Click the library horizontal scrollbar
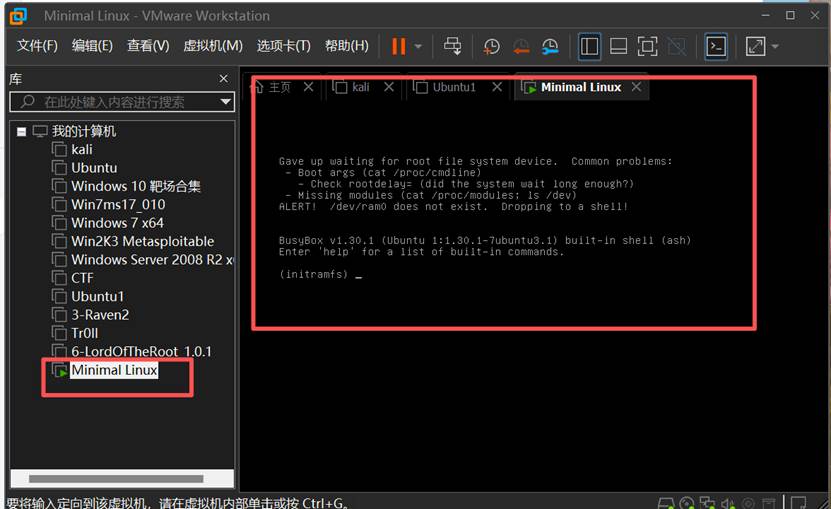Image resolution: width=831 pixels, height=509 pixels. click(x=116, y=479)
